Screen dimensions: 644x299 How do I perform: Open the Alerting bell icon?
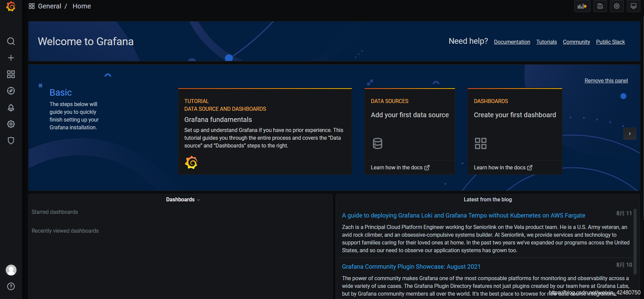[x=11, y=108]
